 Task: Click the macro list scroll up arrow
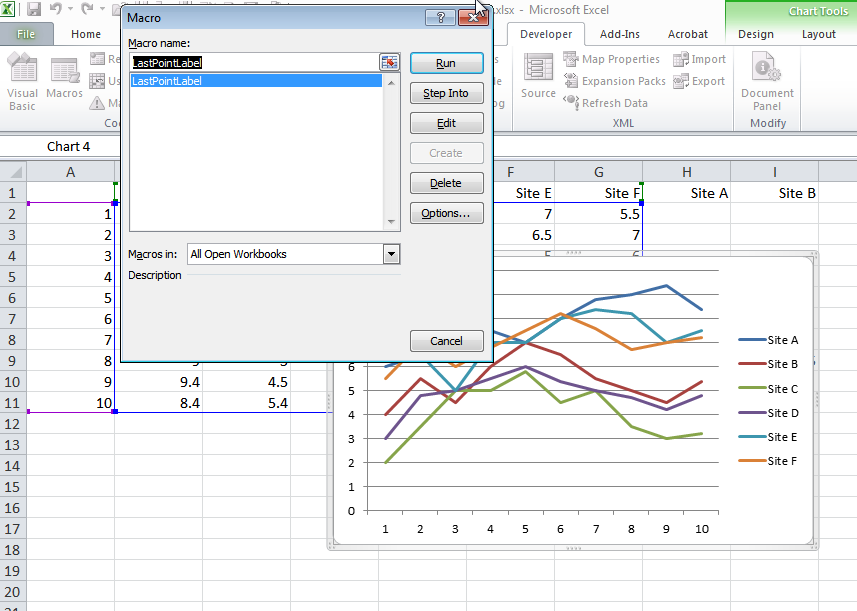[391, 83]
